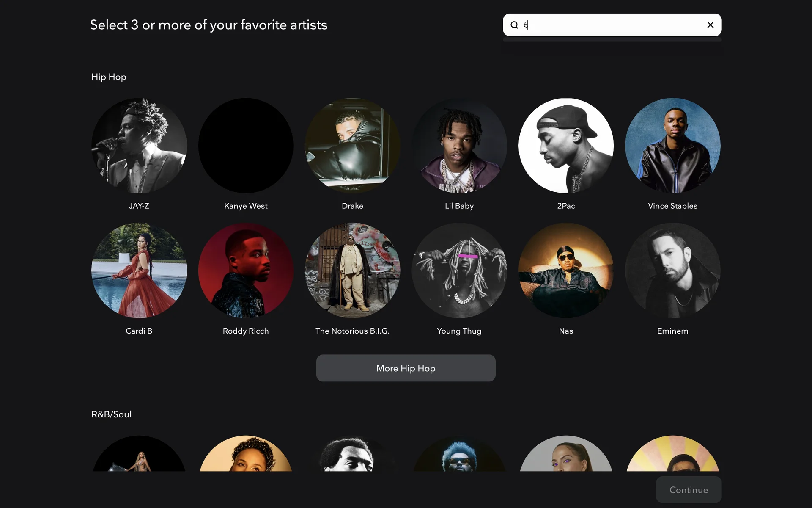
Task: Click the Eminem name label
Action: (672, 331)
